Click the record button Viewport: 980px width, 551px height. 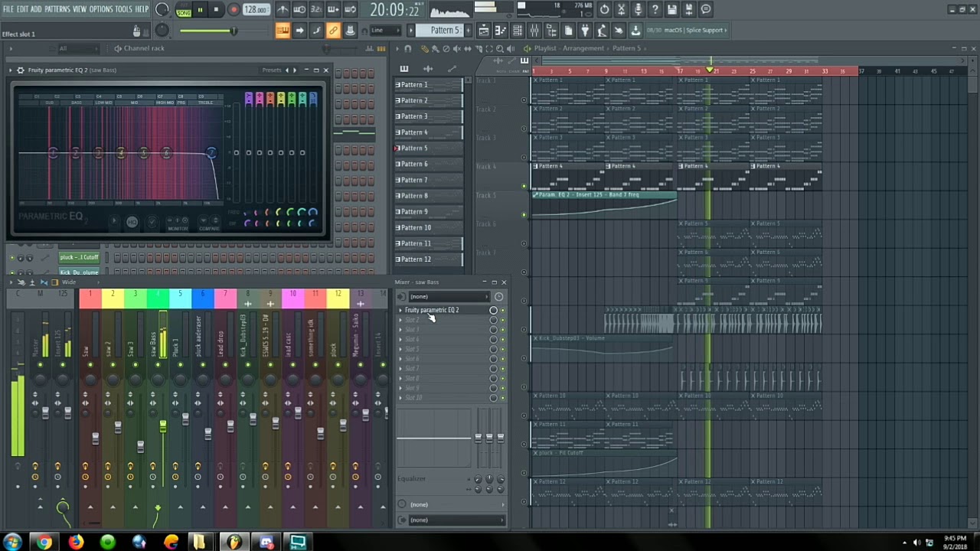click(234, 10)
